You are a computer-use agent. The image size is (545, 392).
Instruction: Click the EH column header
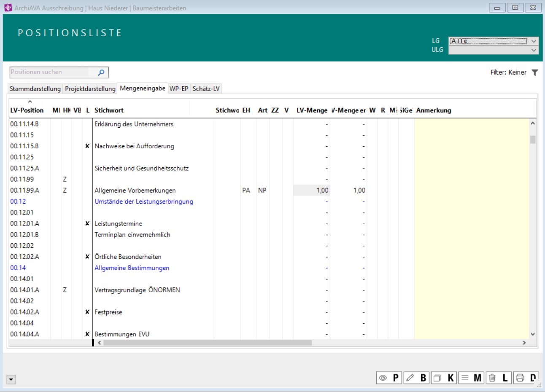click(x=246, y=110)
